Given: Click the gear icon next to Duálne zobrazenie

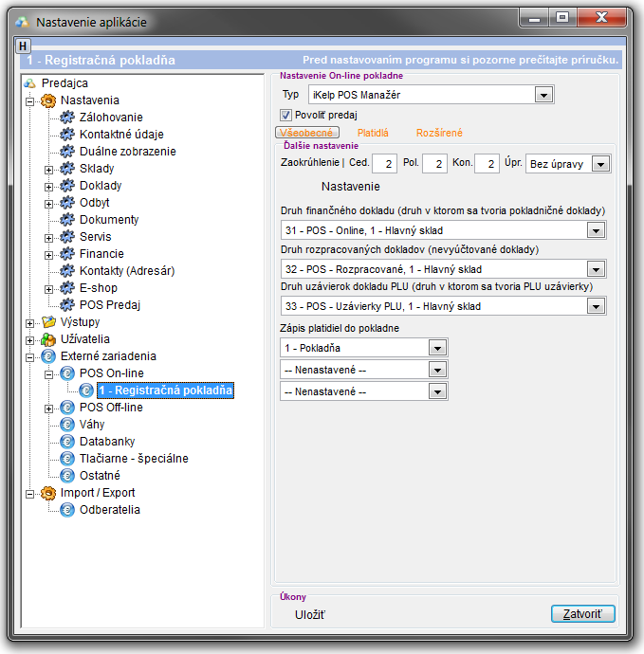Looking at the screenshot, I should tap(66, 152).
